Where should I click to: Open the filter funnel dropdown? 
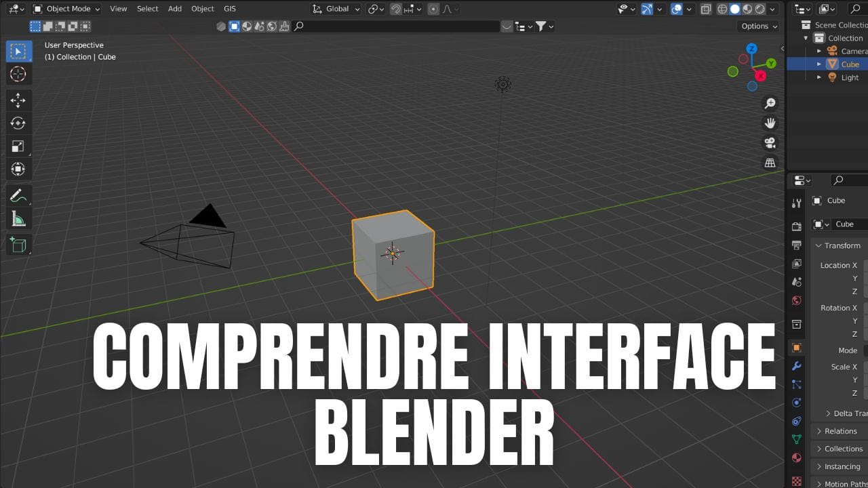click(545, 26)
